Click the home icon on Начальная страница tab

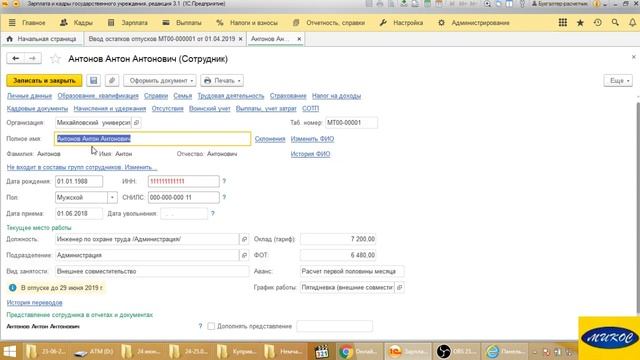(10, 39)
